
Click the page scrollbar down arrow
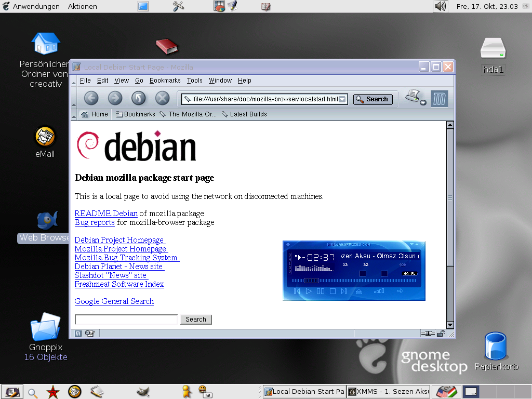coord(450,325)
